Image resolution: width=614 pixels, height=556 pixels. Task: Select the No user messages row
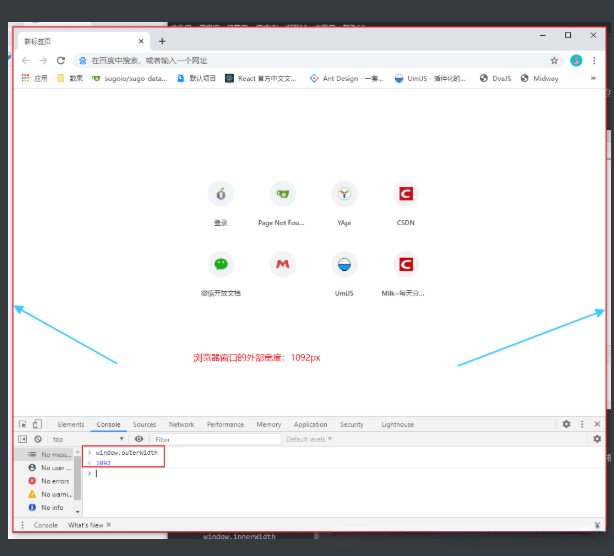(x=44, y=468)
